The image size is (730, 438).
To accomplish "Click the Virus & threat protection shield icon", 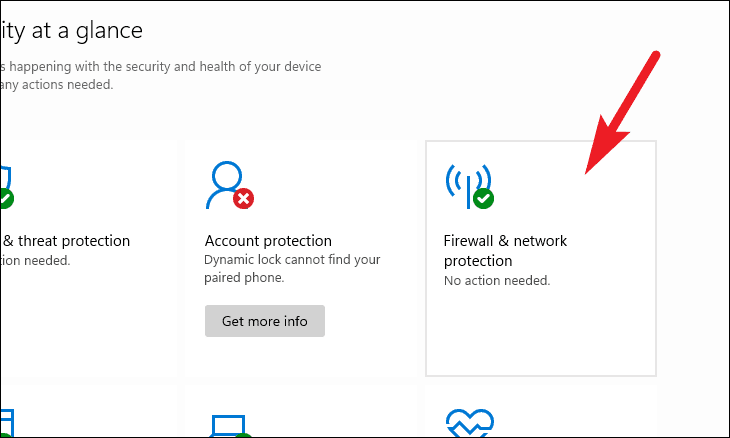I will 5,180.
